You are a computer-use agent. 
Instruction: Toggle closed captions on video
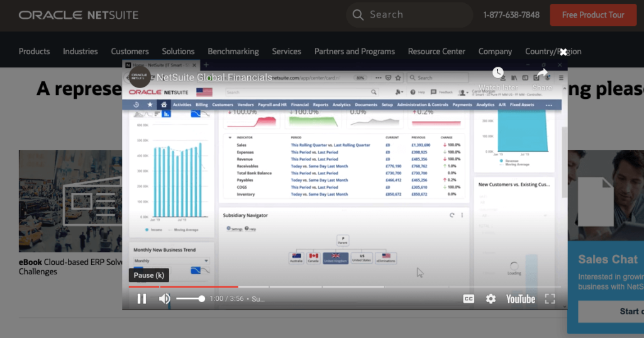pos(469,299)
